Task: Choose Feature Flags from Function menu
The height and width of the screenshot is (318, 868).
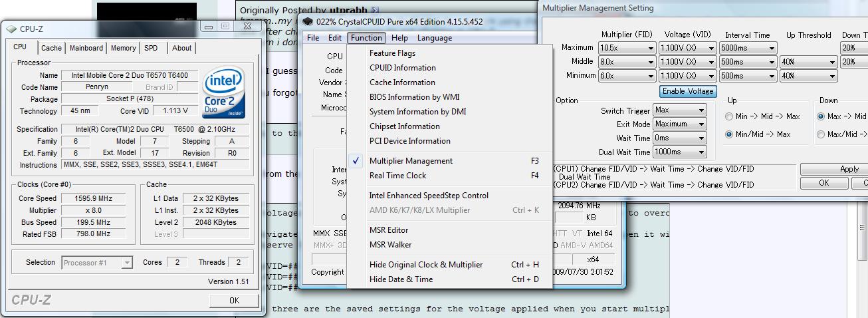Action: point(449,53)
